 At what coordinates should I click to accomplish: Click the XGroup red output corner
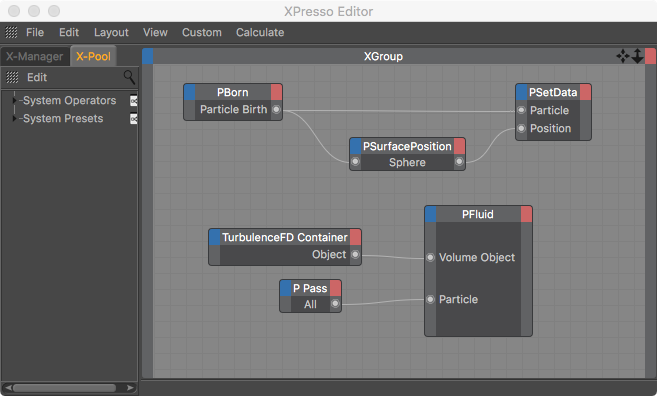650,56
